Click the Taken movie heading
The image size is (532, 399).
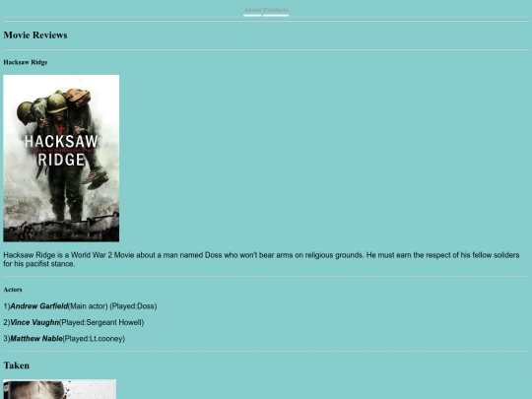(x=17, y=366)
